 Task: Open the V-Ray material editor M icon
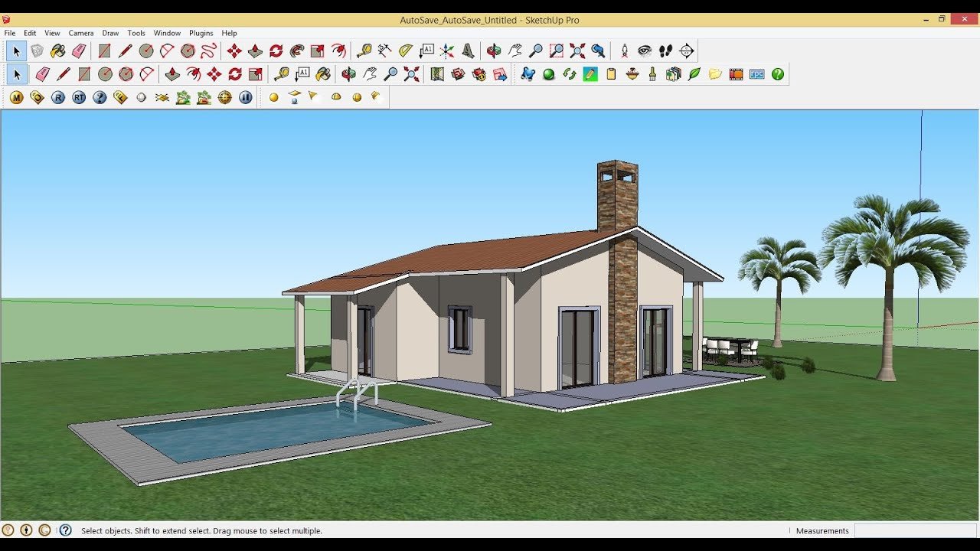tap(16, 97)
